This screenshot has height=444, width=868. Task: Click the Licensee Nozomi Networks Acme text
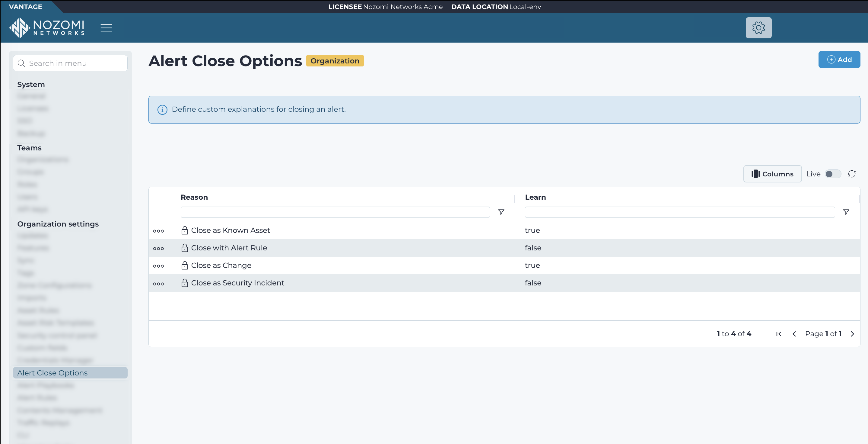386,7
